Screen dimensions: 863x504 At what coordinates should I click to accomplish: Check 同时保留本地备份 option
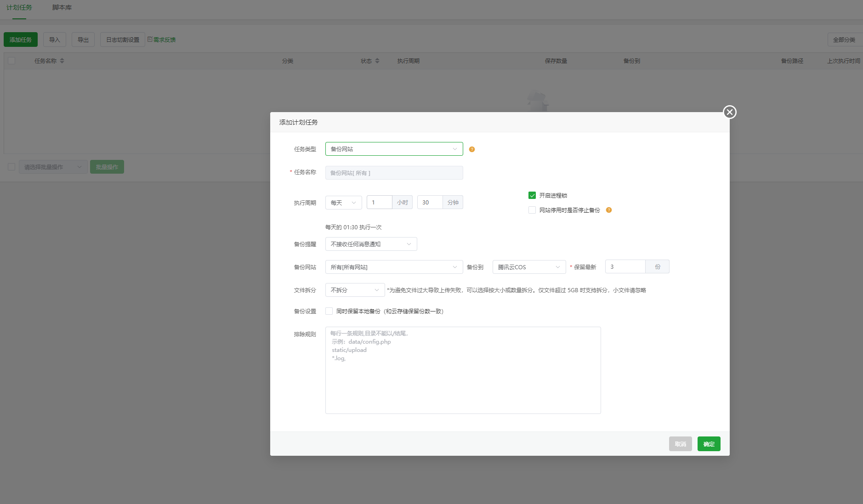(329, 311)
